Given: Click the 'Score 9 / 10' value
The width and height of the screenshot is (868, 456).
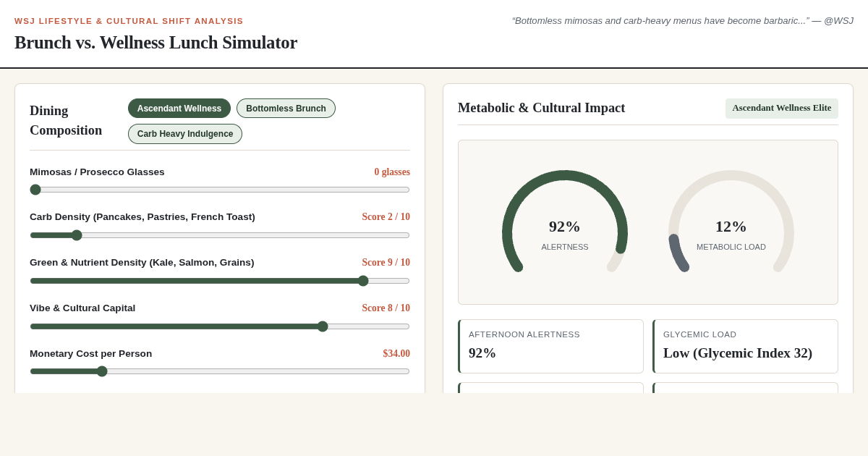Looking at the screenshot, I should [386, 263].
